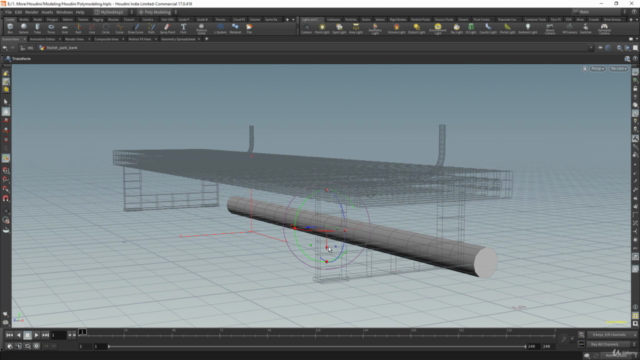Close the Animation Editor tab
This screenshot has width=640, height=360.
tap(60, 39)
